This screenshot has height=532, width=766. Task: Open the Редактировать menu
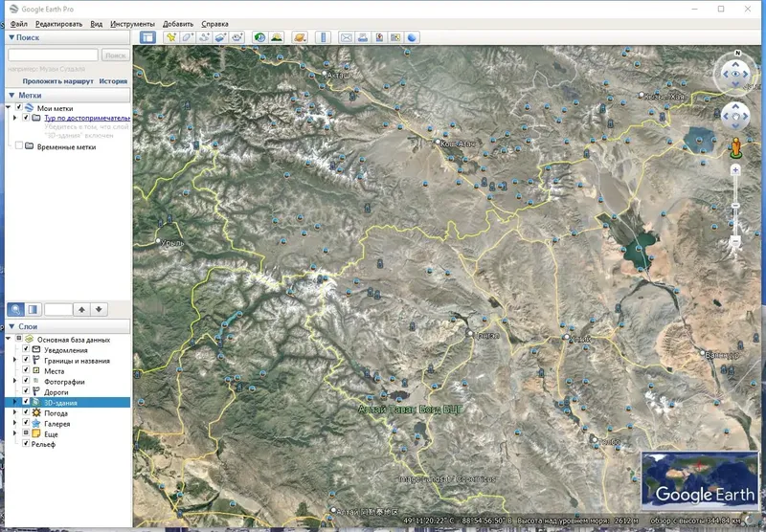(x=58, y=24)
